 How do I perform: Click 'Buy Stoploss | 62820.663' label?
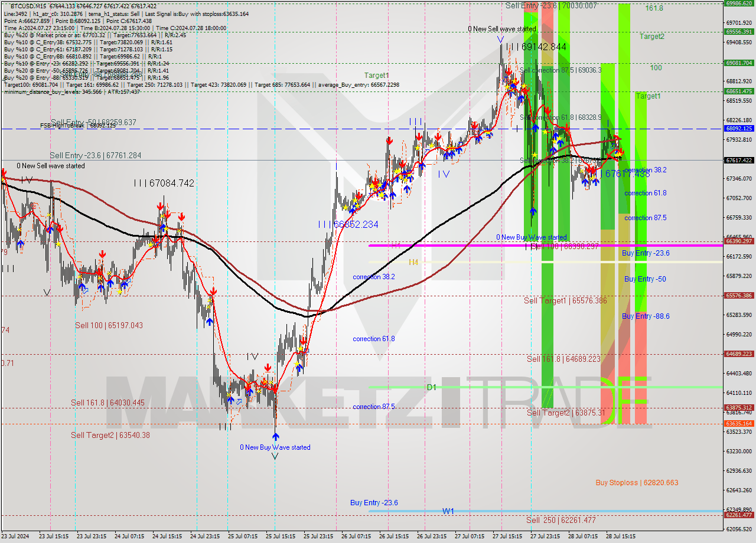point(637,483)
